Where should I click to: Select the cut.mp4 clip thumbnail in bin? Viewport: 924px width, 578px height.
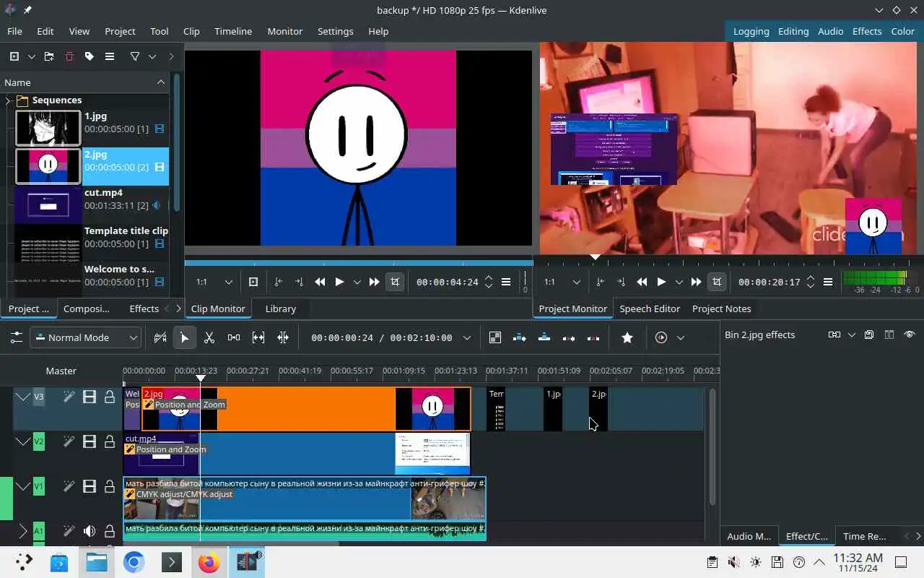[x=48, y=205]
